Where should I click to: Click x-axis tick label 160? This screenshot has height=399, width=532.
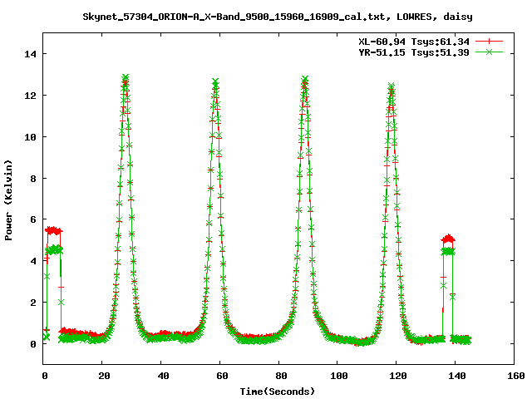click(516, 376)
